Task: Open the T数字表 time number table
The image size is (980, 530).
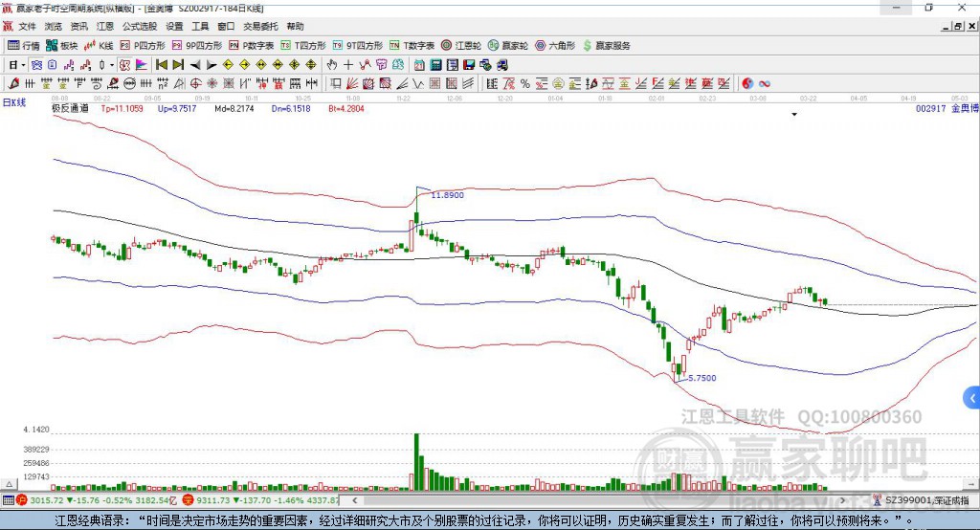Action: (x=412, y=46)
